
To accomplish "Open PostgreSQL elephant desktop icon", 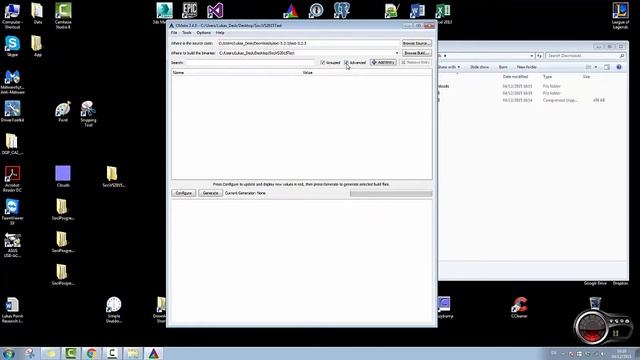I will coord(341,11).
